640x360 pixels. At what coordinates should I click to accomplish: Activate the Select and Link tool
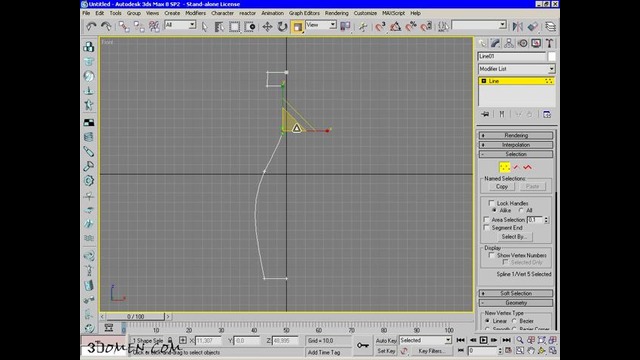[124, 27]
